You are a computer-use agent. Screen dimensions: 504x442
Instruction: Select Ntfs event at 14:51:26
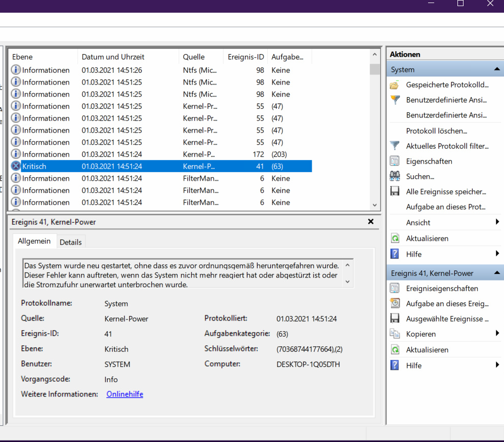161,70
